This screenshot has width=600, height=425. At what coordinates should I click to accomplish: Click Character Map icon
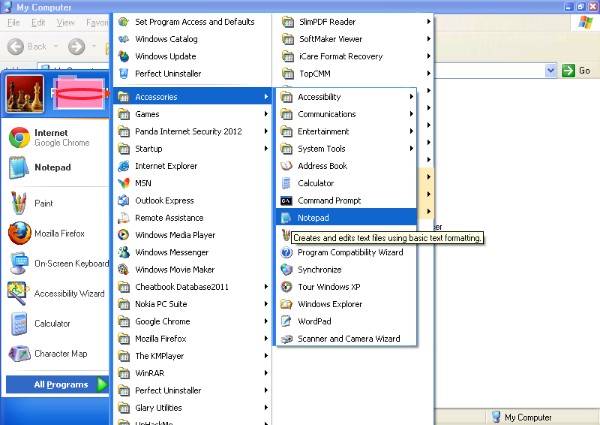[x=20, y=353]
